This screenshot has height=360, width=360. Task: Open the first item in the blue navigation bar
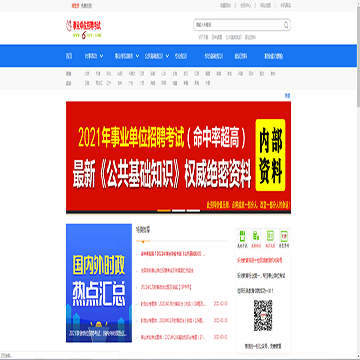[69, 56]
